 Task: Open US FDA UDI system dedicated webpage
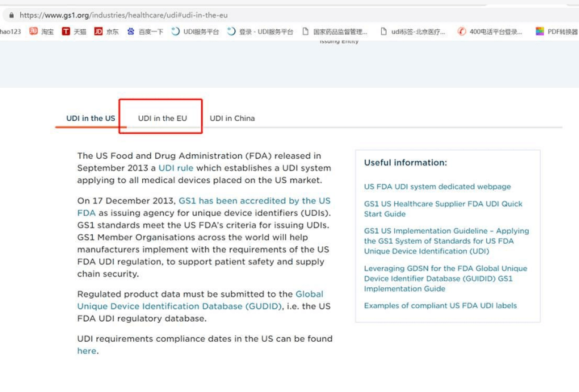tap(437, 186)
